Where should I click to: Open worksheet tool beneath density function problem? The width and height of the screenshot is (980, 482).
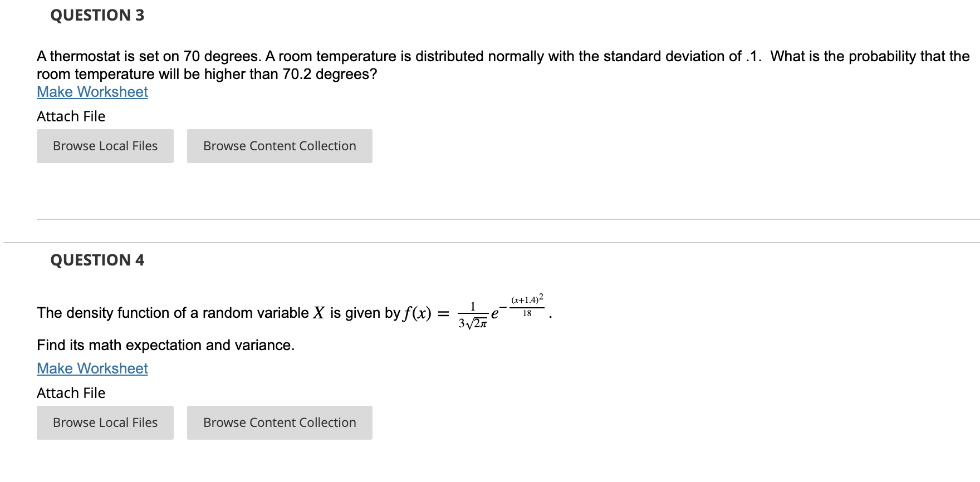pyautogui.click(x=91, y=368)
